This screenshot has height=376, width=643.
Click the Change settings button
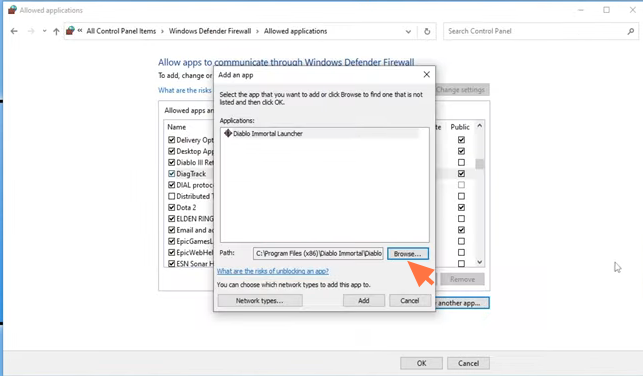[x=462, y=90]
